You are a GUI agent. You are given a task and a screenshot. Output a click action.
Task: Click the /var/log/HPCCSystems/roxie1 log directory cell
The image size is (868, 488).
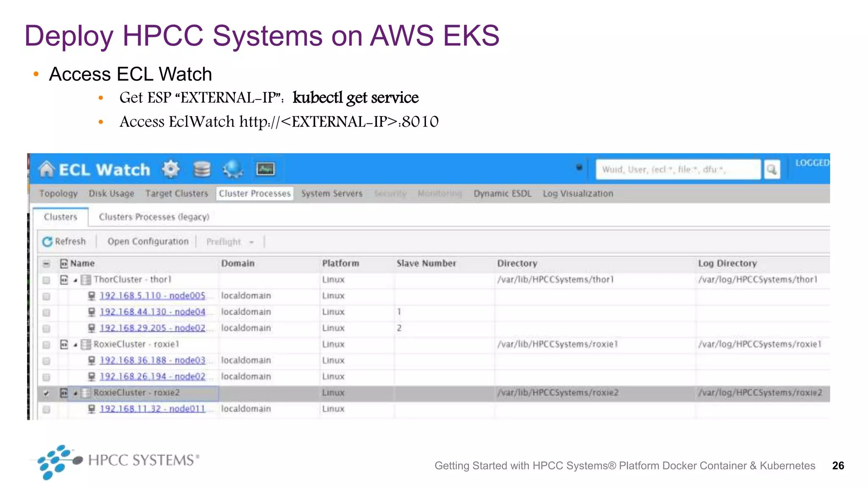click(759, 344)
